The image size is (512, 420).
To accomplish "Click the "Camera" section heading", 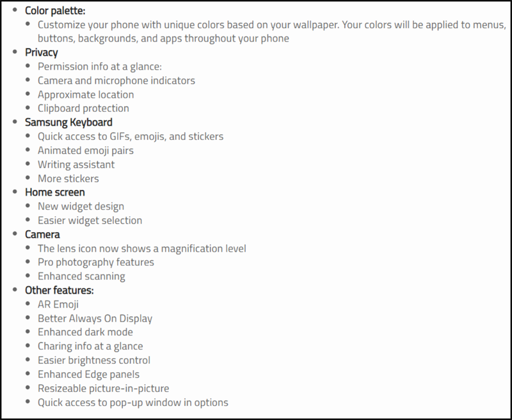I will (x=42, y=234).
